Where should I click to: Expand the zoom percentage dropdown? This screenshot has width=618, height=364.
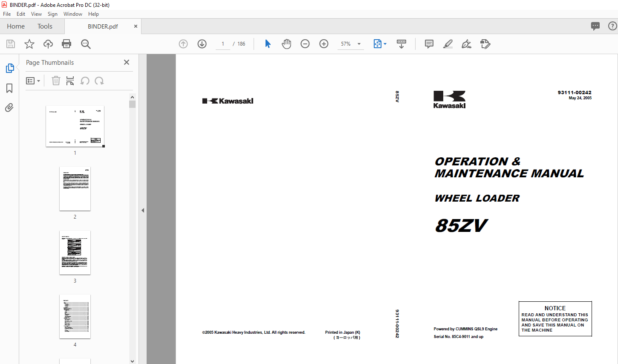pyautogui.click(x=359, y=44)
